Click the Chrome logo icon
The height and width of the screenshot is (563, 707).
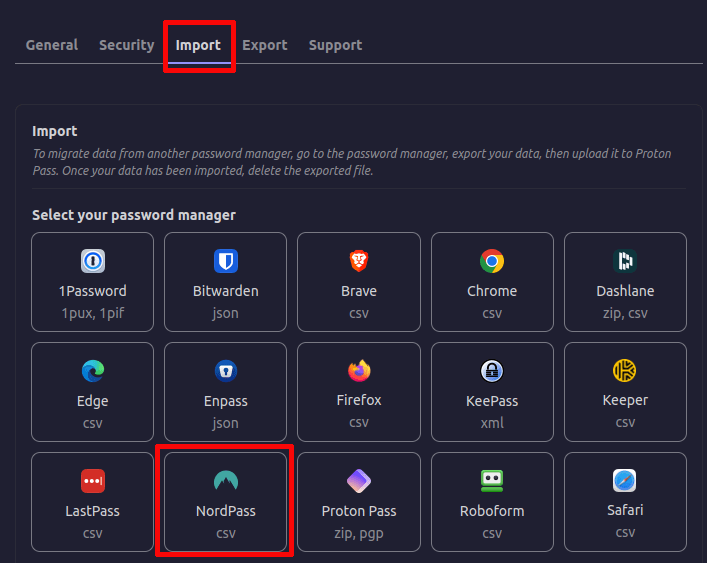(492, 261)
